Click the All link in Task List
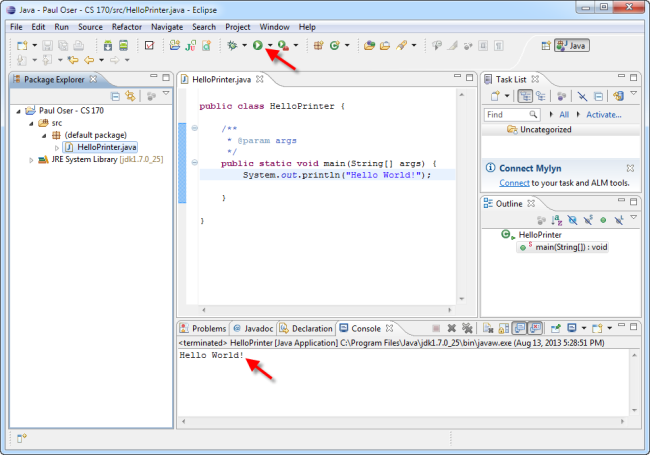The width and height of the screenshot is (650, 455). click(564, 115)
